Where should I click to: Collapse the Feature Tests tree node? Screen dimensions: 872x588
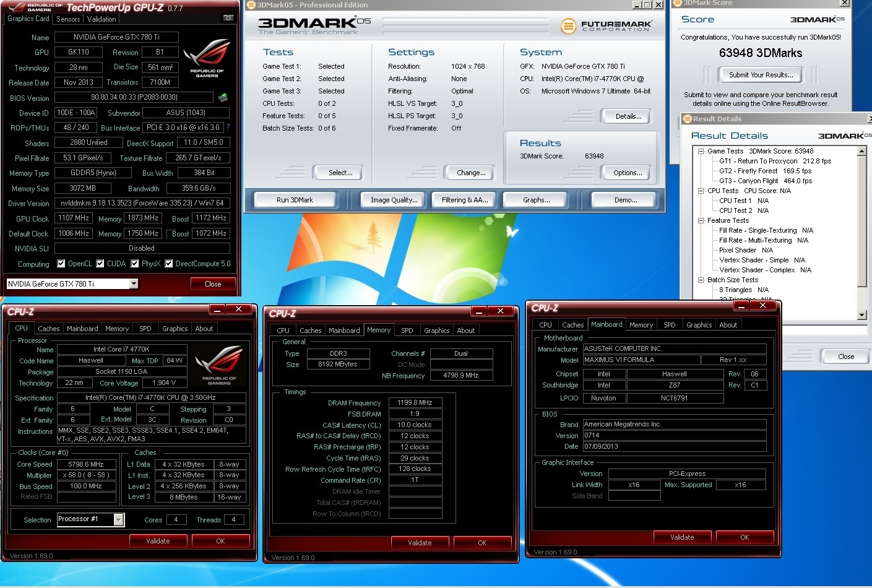pos(701,220)
